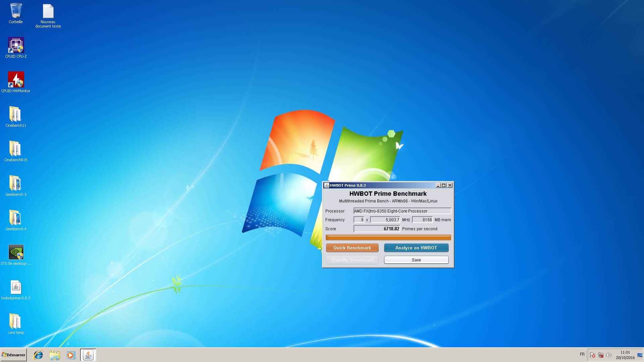
Task: Select the CinebenchR15 folder
Action: tap(16, 151)
